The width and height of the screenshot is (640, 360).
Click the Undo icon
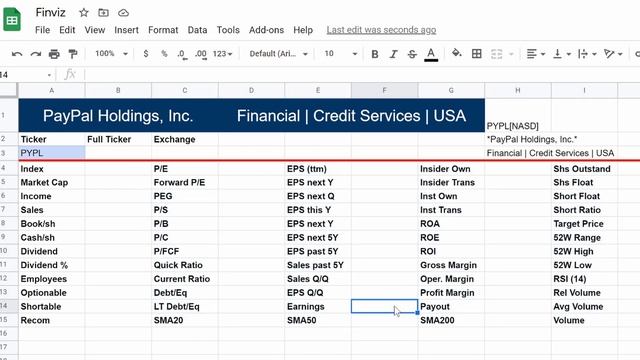[x=17, y=54]
